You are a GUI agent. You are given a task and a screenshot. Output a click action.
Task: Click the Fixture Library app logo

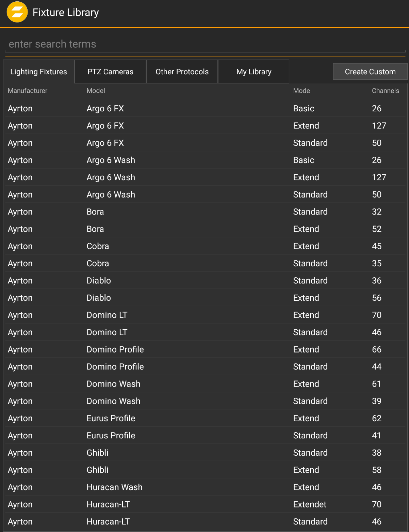17,12
